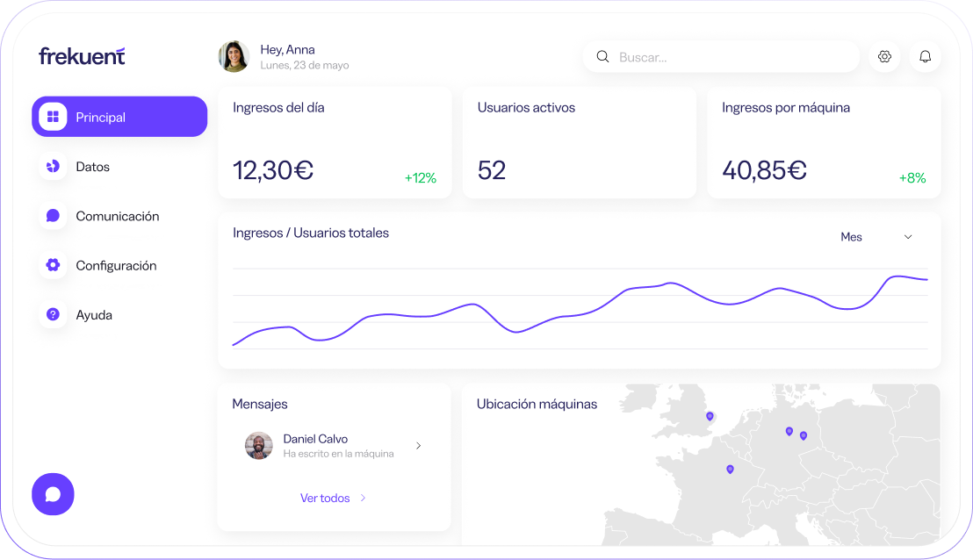
Task: Click the Lunes, 23 de mayo date
Action: coord(304,65)
